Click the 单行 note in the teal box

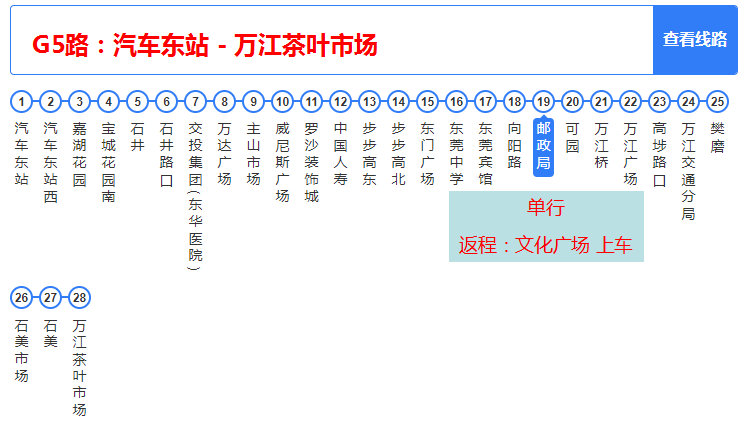click(x=546, y=208)
